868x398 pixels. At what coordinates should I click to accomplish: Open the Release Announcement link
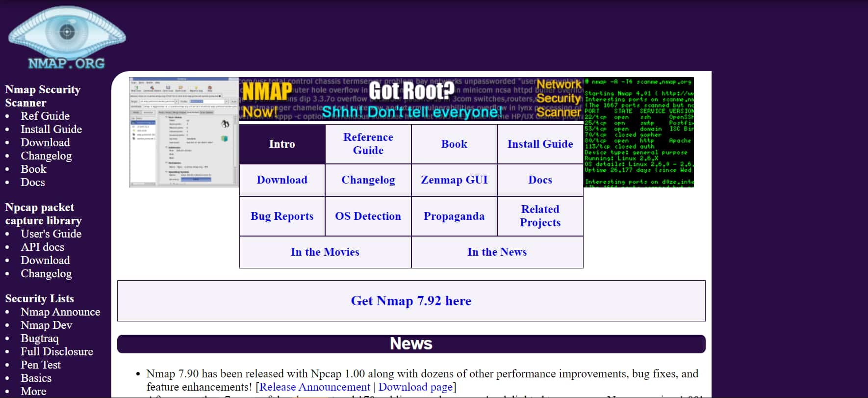click(314, 387)
